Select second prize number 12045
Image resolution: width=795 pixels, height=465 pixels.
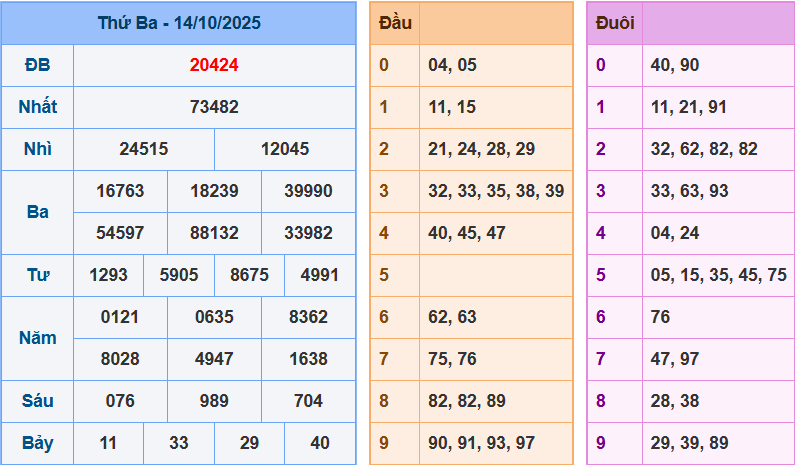[x=285, y=149]
